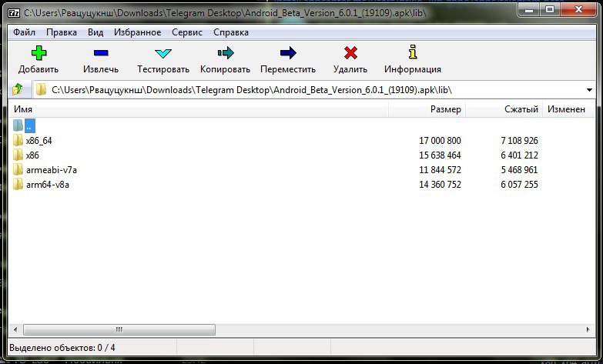Click the blue minus Извлечь icon

click(101, 52)
